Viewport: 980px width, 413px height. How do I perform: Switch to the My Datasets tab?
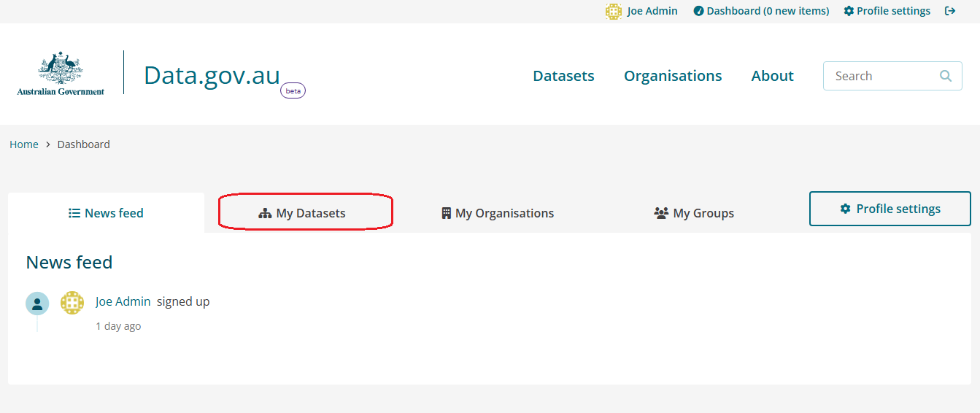click(x=303, y=213)
